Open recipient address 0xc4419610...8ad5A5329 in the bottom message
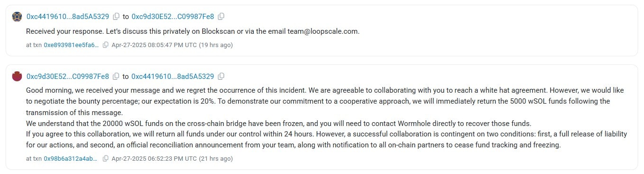Image resolution: width=644 pixels, height=174 pixels. [173, 76]
